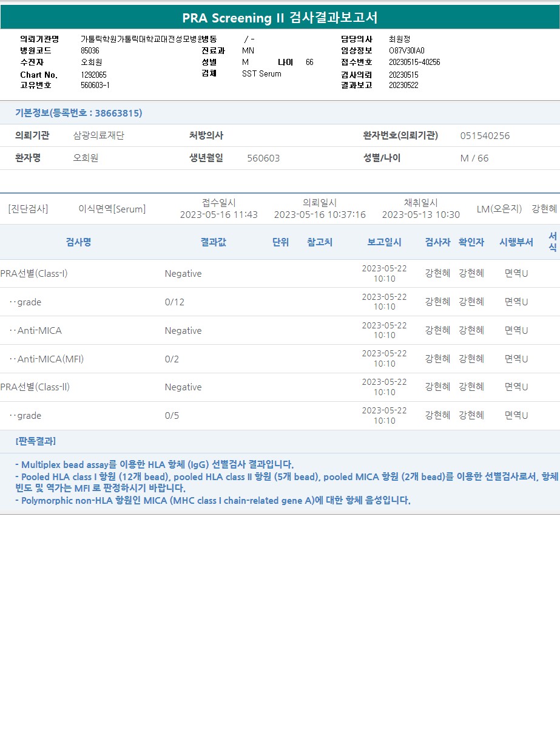This screenshot has width=560, height=746.
Task: Click the PRA Screening II report title
Action: 280,18
